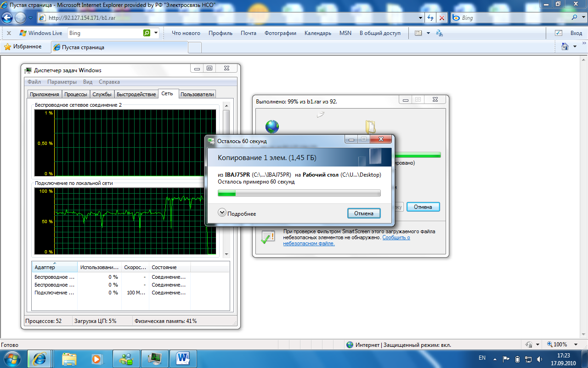Viewport: 588px width, 368px height.
Task: Click the Stop loading X icon
Action: pos(442,18)
